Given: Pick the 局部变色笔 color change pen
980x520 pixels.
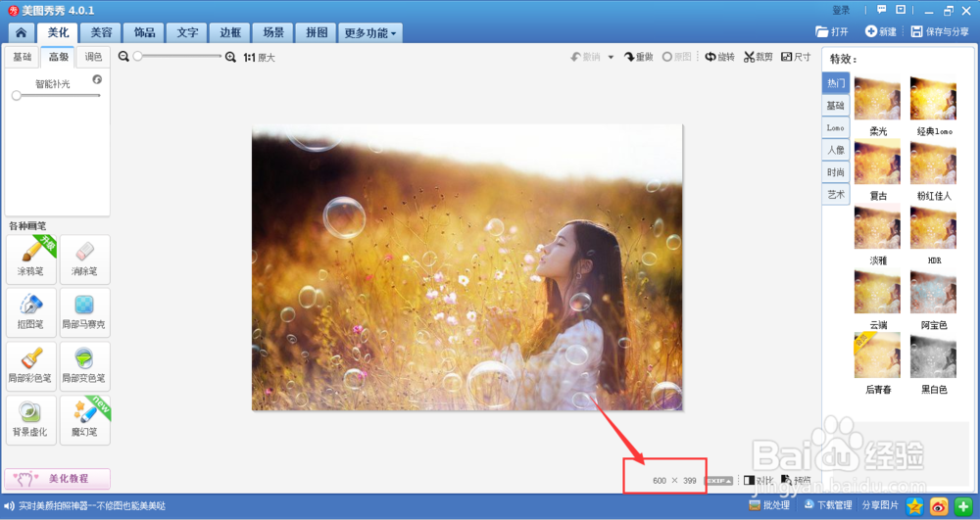Looking at the screenshot, I should coord(84,366).
